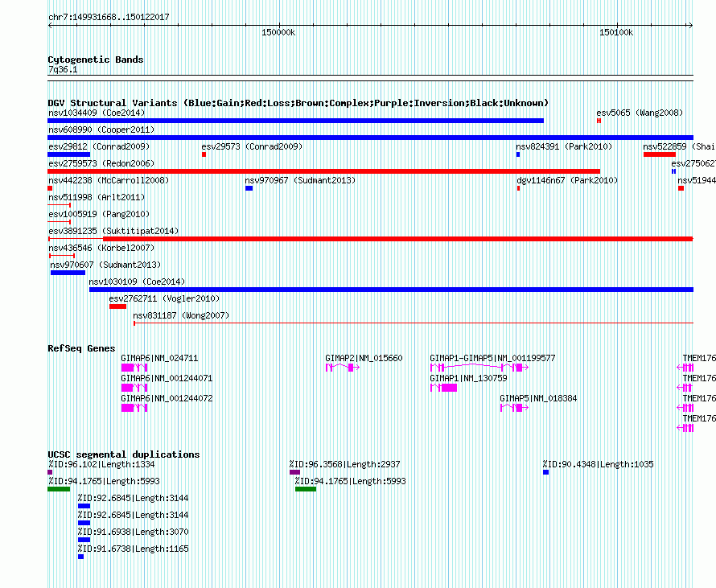Select the nsv608990 (Cooper2011) variant label
Viewport: 716px width, 588px height.
101,130
